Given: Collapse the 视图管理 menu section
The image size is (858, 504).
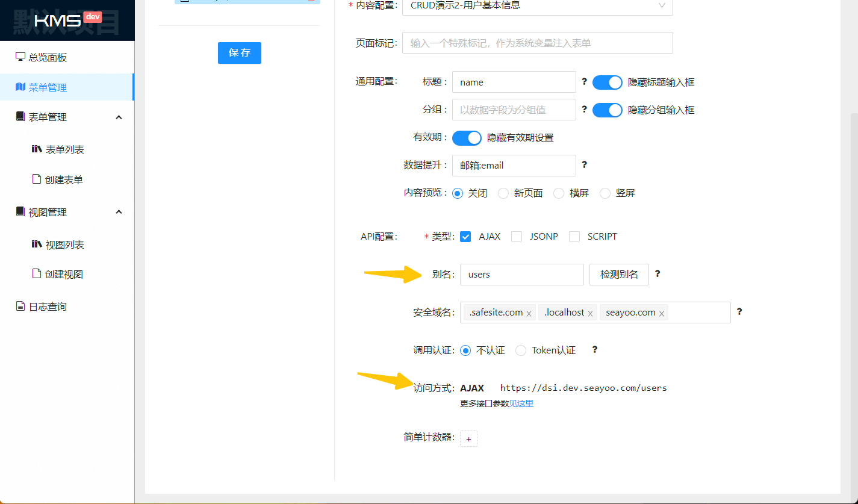Looking at the screenshot, I should [x=119, y=212].
